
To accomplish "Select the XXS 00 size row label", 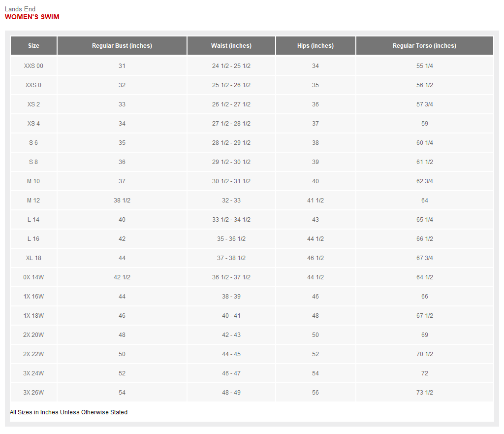I will (33, 66).
